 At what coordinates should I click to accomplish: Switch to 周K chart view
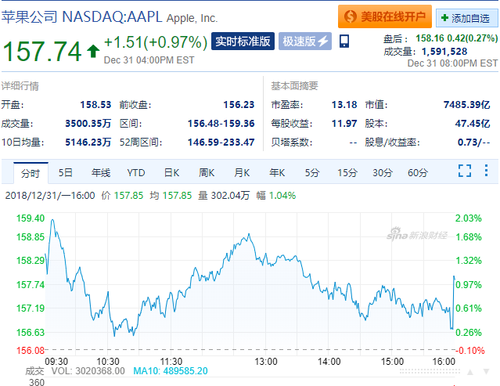pos(207,173)
